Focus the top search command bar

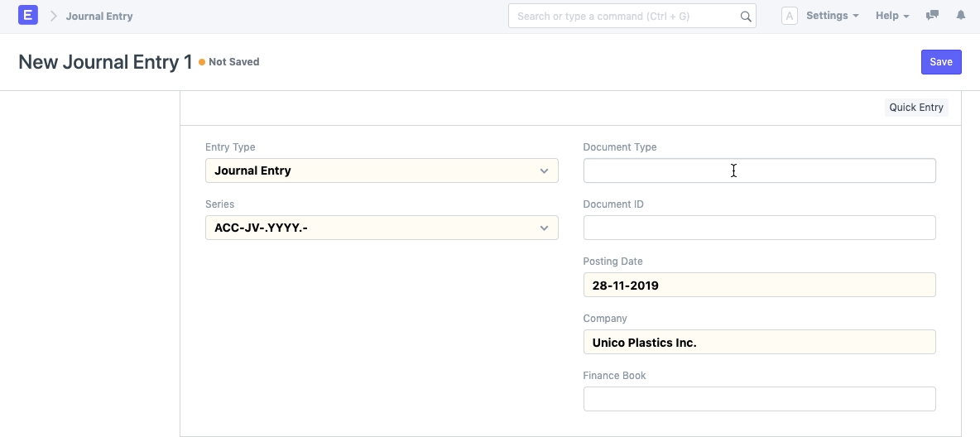click(626, 17)
